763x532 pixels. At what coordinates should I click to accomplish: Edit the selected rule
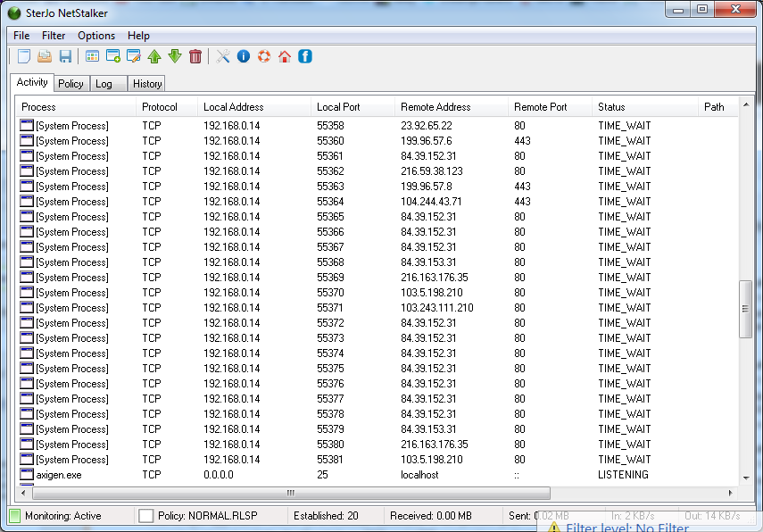click(134, 56)
